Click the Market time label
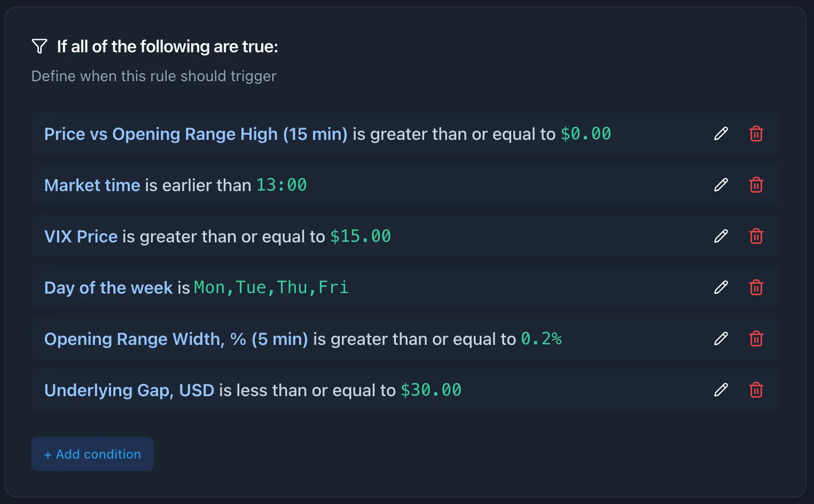The image size is (814, 504). (92, 185)
